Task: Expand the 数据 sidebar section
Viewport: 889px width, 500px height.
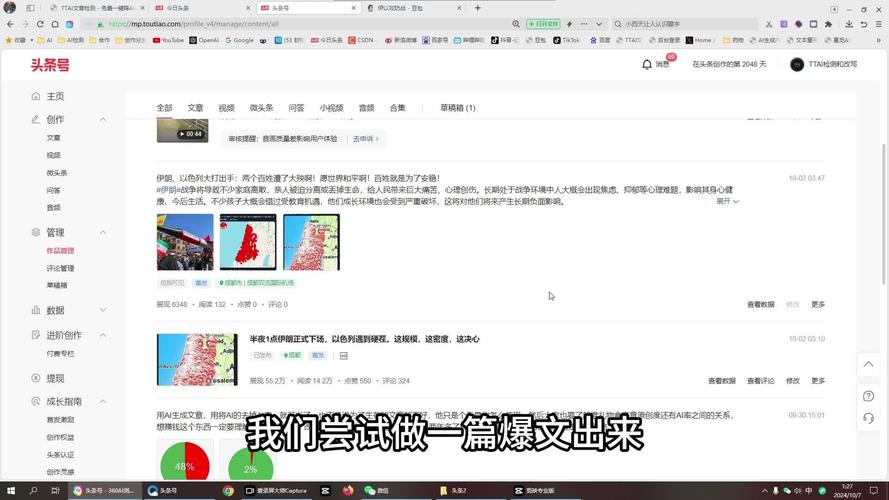Action: (103, 310)
